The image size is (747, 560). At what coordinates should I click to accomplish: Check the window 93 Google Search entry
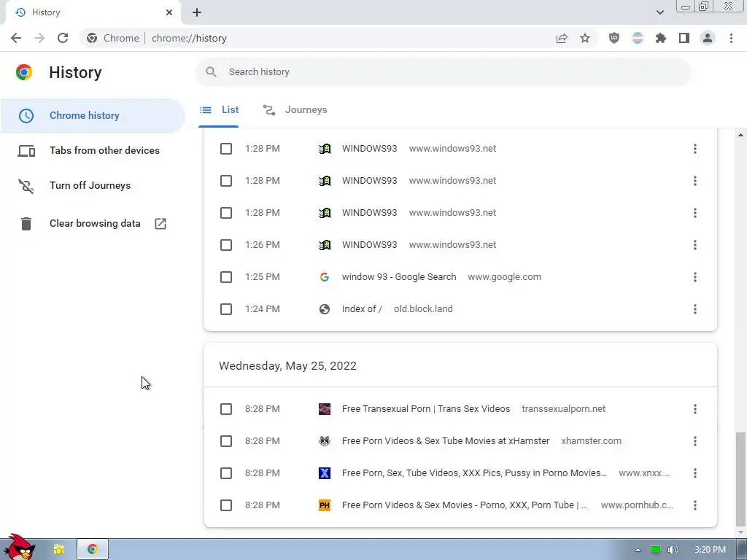pyautogui.click(x=226, y=277)
